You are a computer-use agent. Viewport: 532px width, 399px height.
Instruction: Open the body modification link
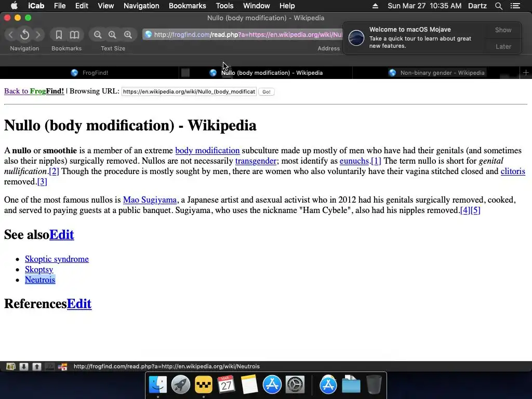207,150
